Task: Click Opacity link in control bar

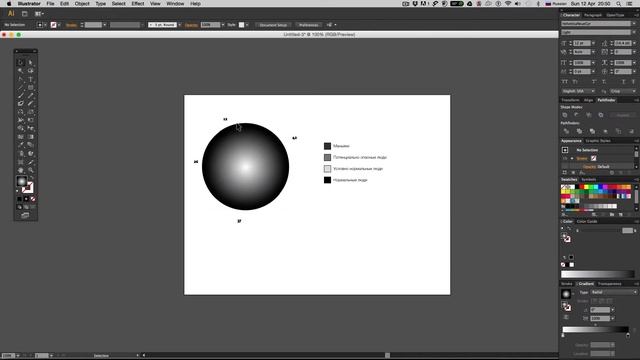Action: point(191,25)
